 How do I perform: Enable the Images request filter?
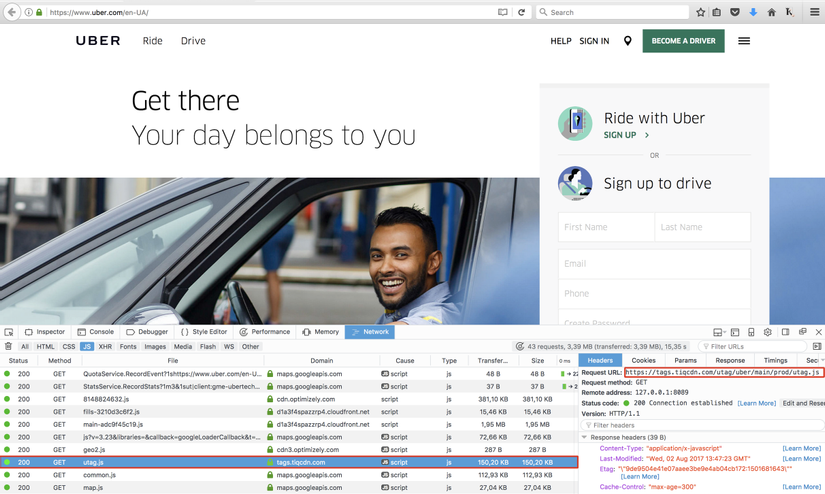pyautogui.click(x=155, y=347)
